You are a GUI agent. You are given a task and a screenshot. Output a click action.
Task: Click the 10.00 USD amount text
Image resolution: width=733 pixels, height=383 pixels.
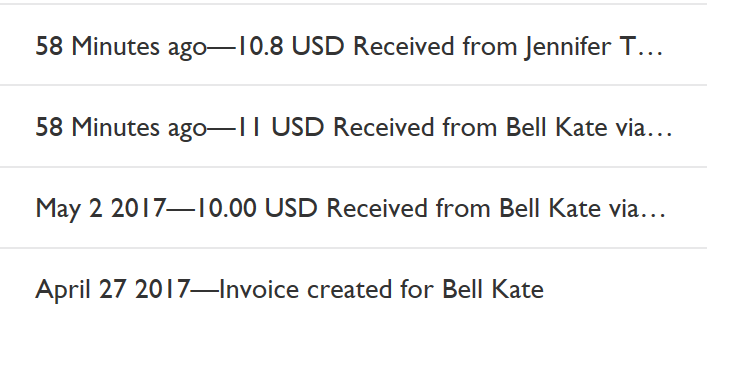click(x=257, y=208)
